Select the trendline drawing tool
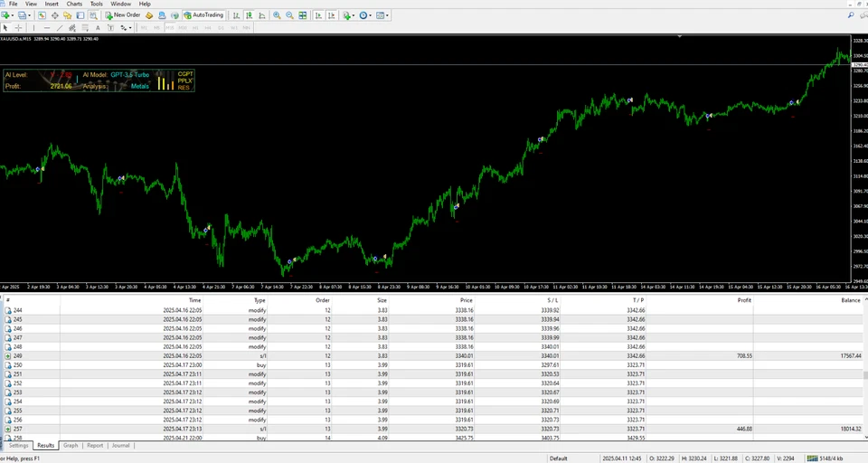The image size is (868, 463). (x=60, y=27)
